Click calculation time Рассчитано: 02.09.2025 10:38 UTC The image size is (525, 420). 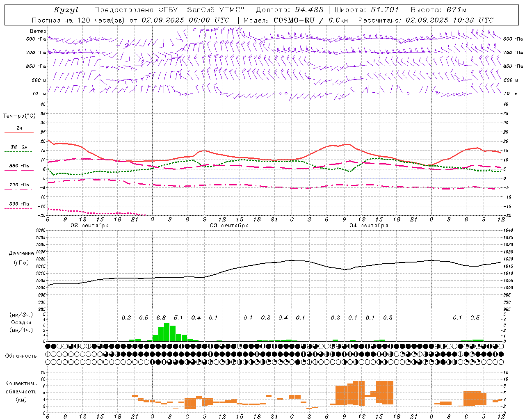coord(426,20)
